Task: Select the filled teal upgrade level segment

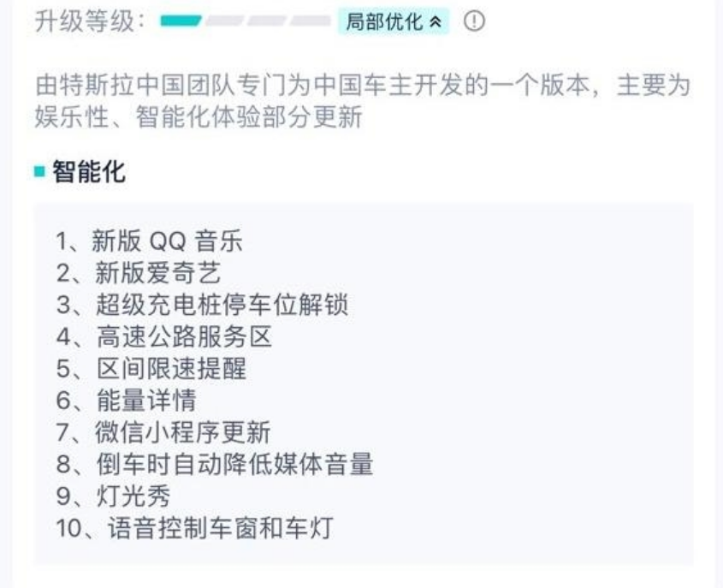Action: coord(181,21)
